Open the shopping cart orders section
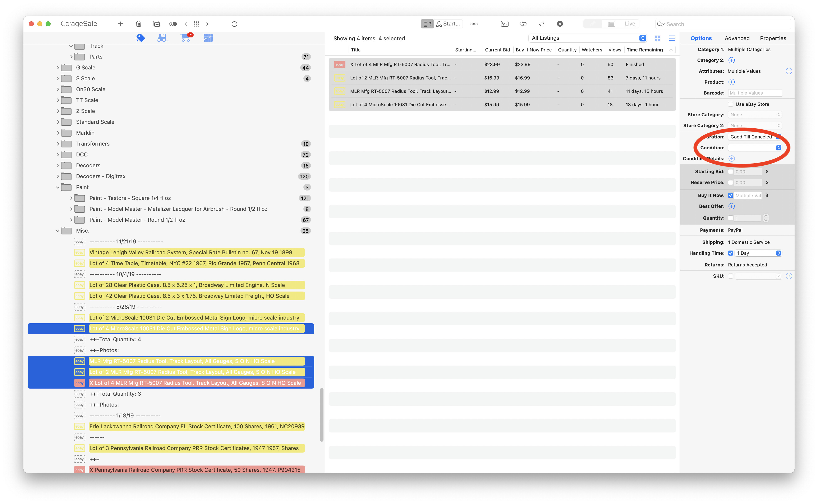Image resolution: width=818 pixels, height=504 pixels. click(x=186, y=38)
